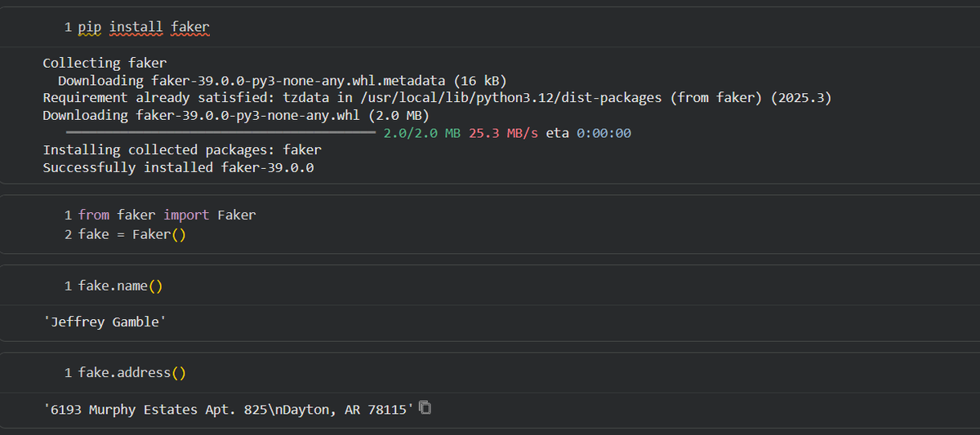Click the pip download progress bar

(220, 132)
